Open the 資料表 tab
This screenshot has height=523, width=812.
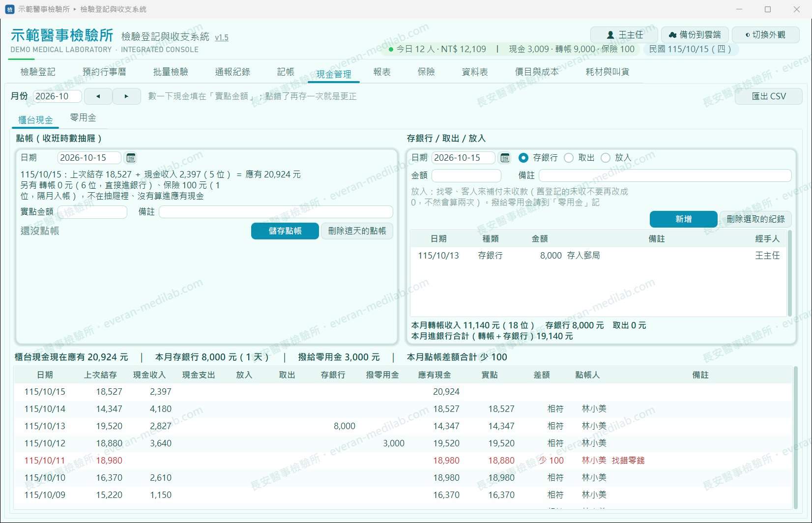click(475, 72)
